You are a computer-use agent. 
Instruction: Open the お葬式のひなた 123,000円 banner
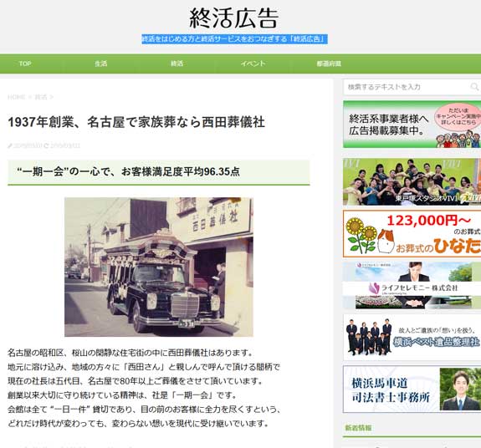click(412, 233)
